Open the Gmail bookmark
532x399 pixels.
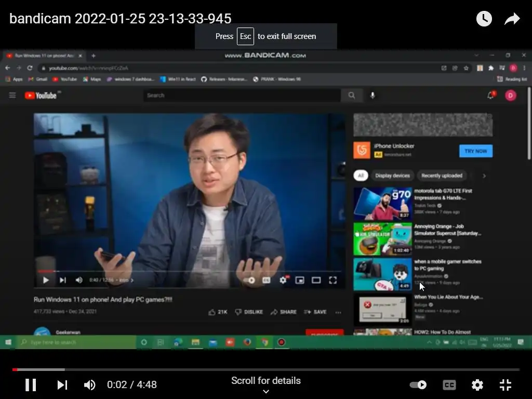click(37, 79)
